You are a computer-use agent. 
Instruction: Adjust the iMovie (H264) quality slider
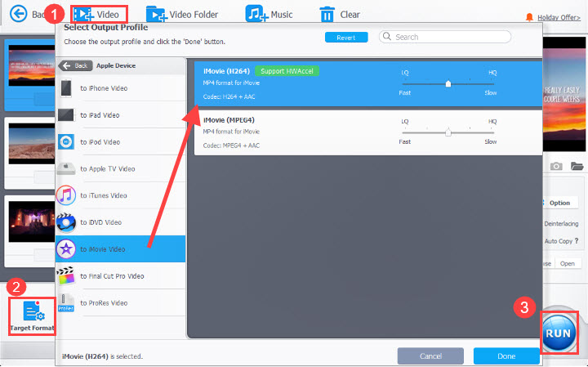[x=448, y=83]
